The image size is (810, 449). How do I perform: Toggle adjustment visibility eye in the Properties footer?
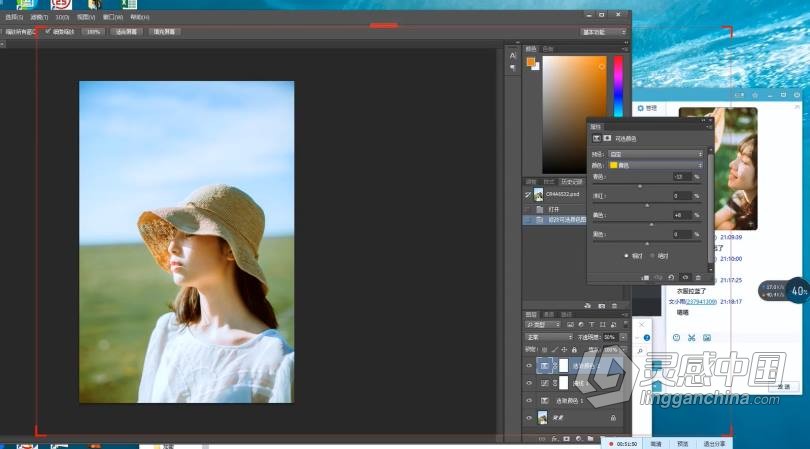685,277
